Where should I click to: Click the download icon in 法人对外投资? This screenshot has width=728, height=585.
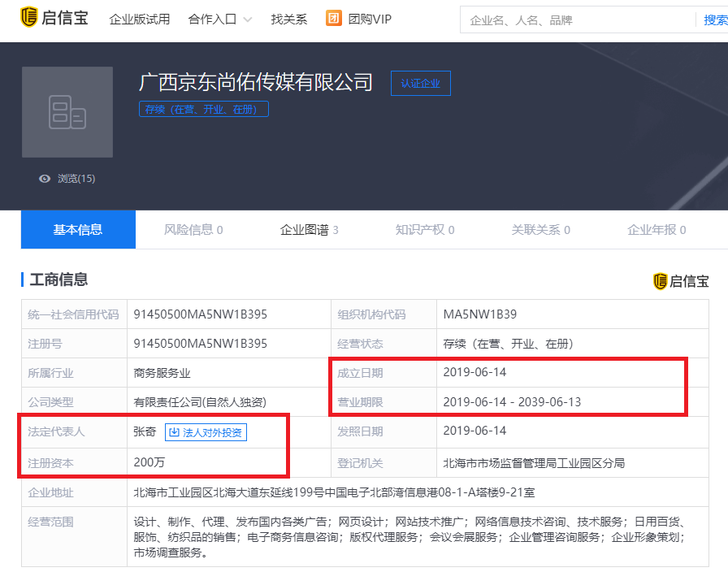(x=173, y=432)
